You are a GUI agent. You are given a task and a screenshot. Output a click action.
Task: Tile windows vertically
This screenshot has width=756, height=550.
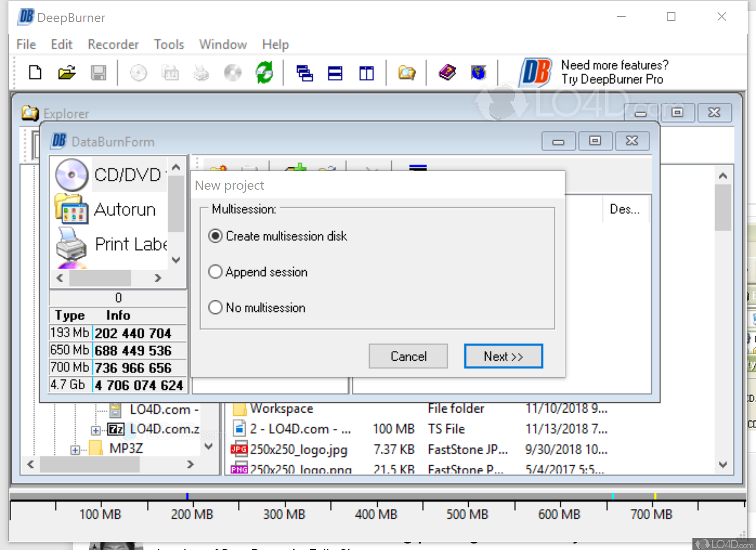click(x=366, y=72)
